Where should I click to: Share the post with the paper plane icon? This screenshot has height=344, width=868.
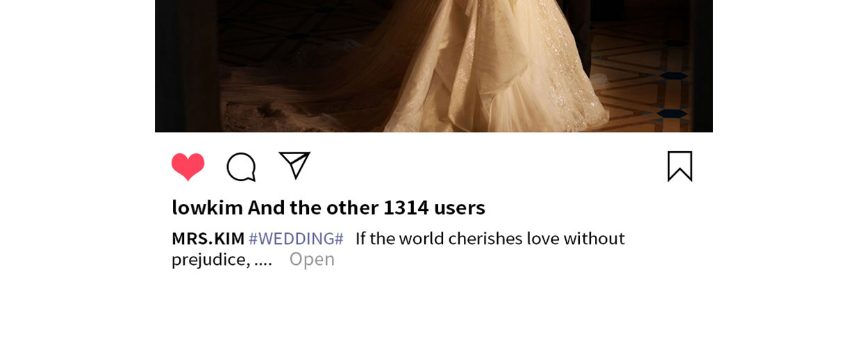(x=294, y=165)
